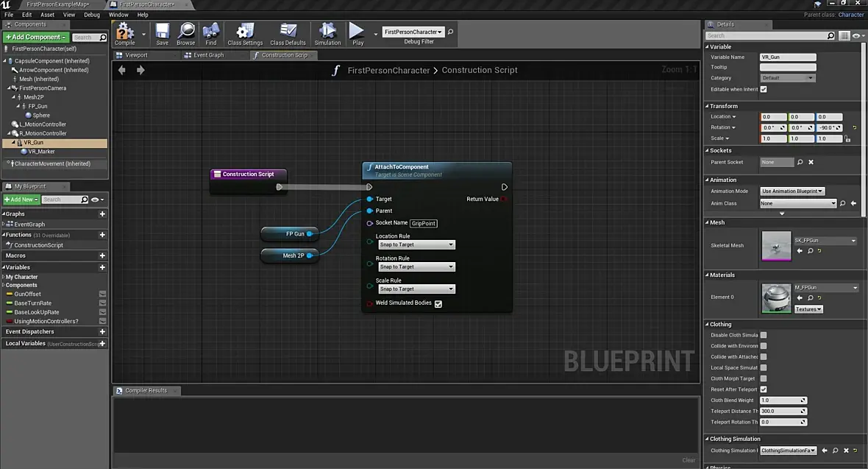
Task: Click Socket Name GripPoint field
Action: tap(424, 223)
